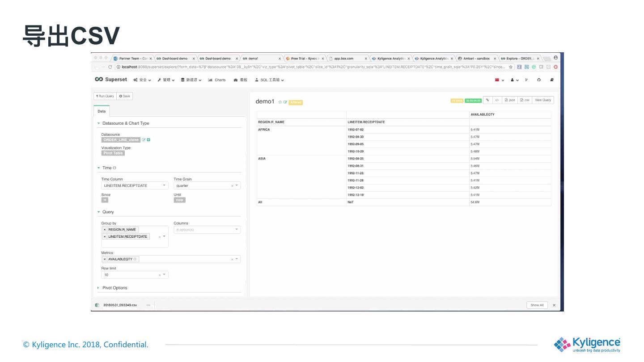The image size is (644, 362).
Task: Click the Run Query button
Action: click(105, 96)
